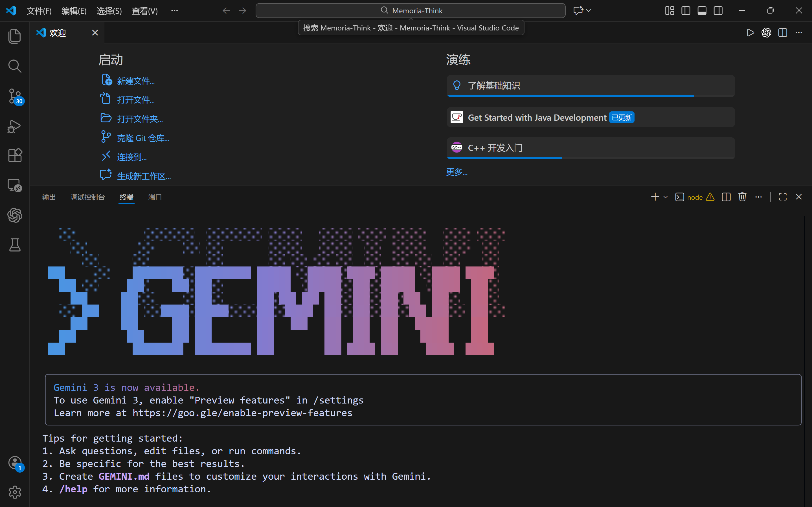This screenshot has width=812, height=507.
Task: Open the ChatGPT sidebar icon
Action: [14, 215]
